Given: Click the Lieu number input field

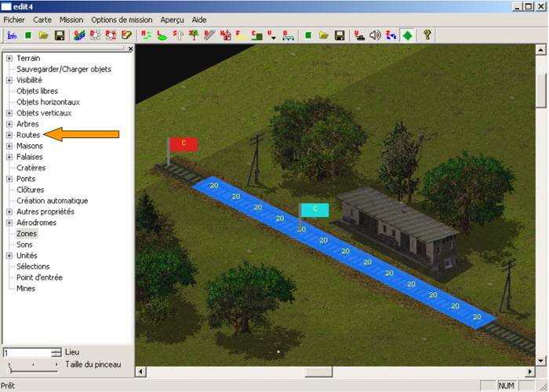Looking at the screenshot, I should coord(27,353).
